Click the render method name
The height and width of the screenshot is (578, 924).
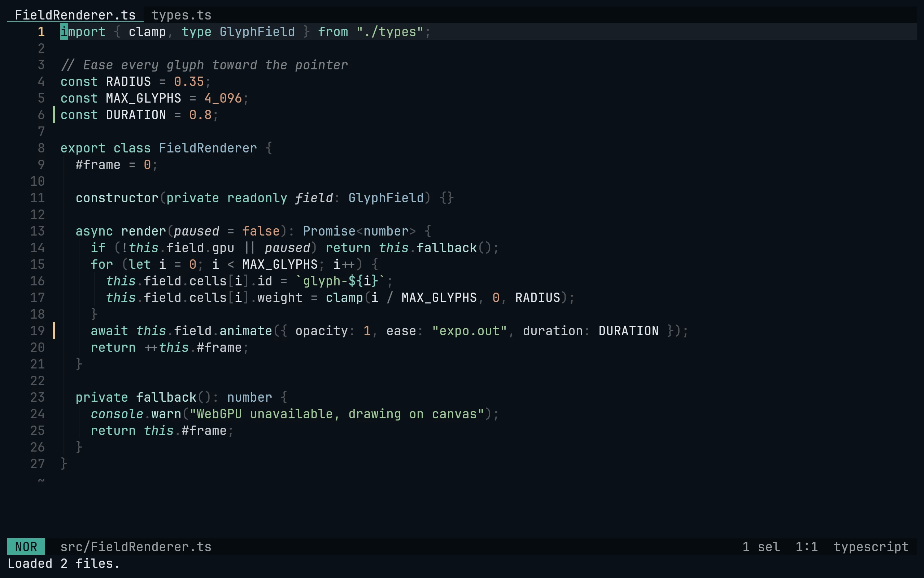(144, 231)
